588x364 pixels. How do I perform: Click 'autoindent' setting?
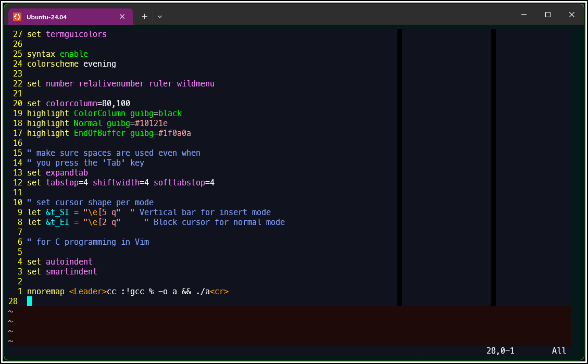click(x=69, y=261)
